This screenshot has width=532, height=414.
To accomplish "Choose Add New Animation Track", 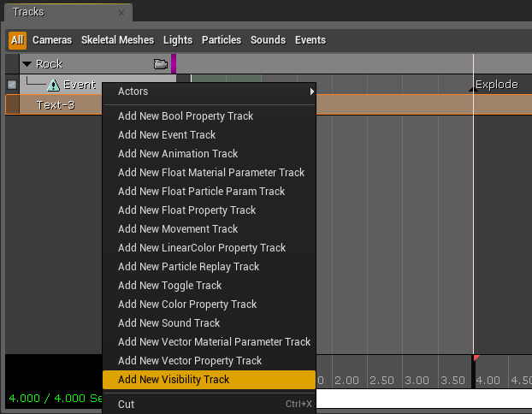I will pos(210,154).
